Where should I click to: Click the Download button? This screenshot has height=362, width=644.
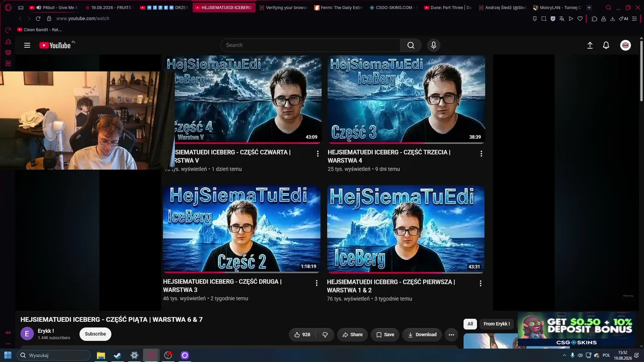tap(422, 334)
